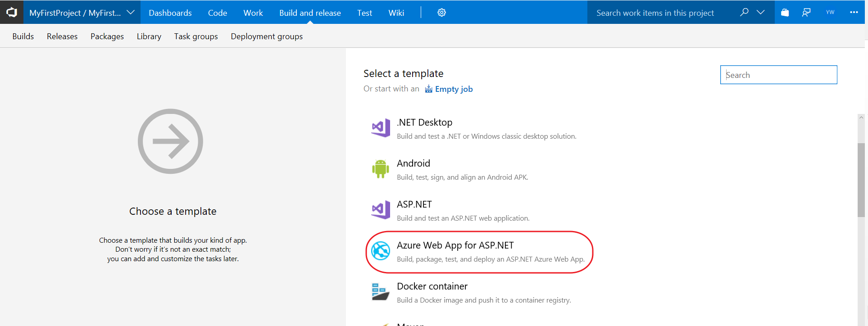Click the feedback icon in header
Image resolution: width=868 pixels, height=326 pixels.
[x=806, y=13]
